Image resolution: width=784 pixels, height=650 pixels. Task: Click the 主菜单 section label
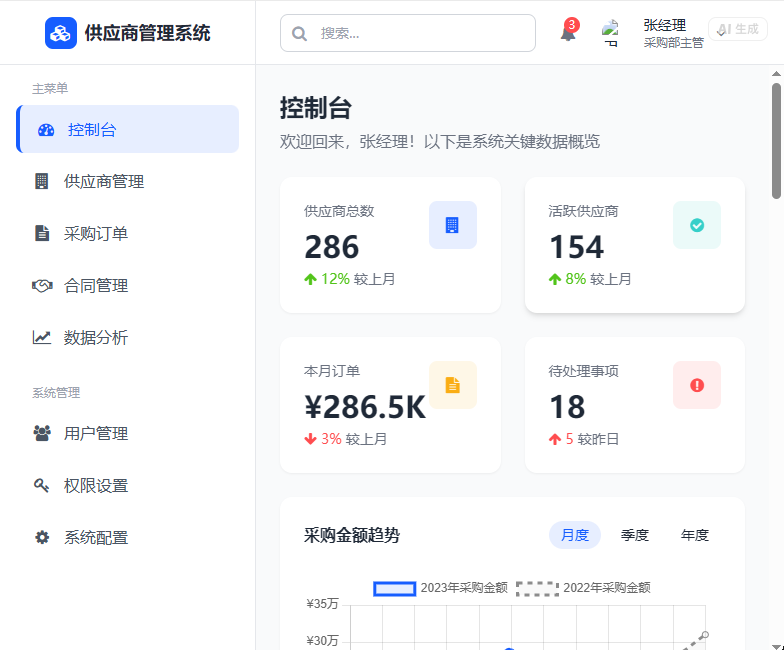50,88
